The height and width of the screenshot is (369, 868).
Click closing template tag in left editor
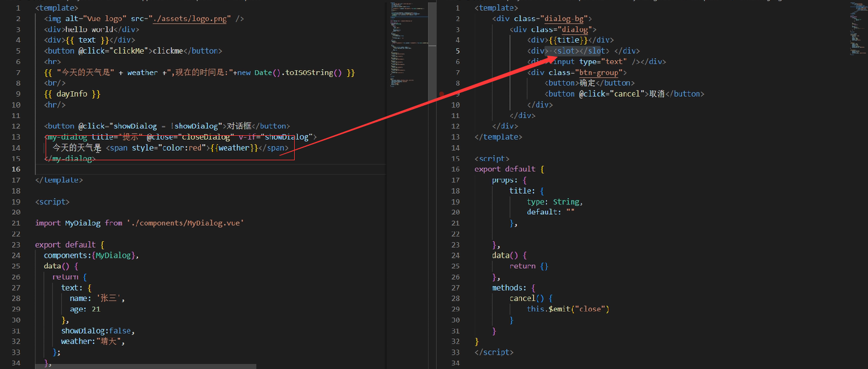(59, 180)
